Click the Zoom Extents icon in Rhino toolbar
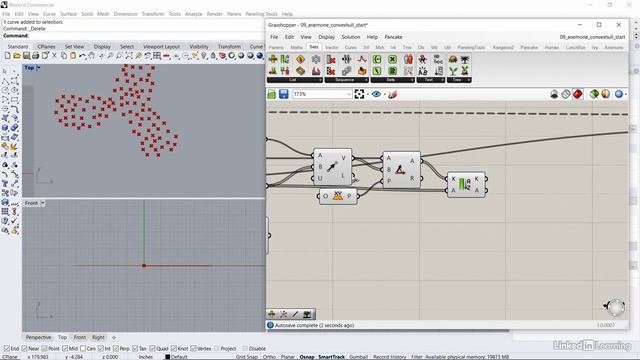The height and width of the screenshot is (360, 640). [129, 56]
